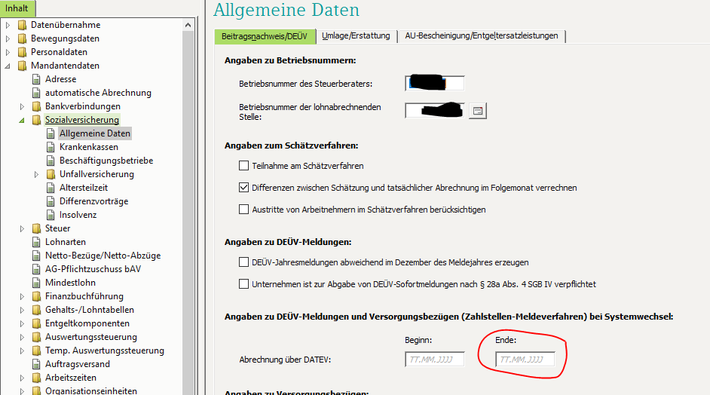Expand the Bewegungsdaten tree node arrow
This screenshot has width=710, height=395.
pos(8,39)
